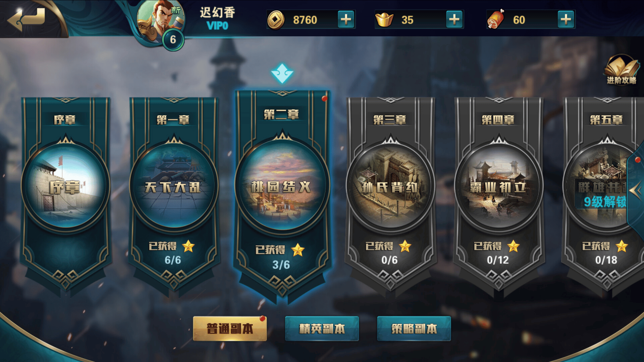
Task: Click the VIP0 label
Action: tap(217, 26)
